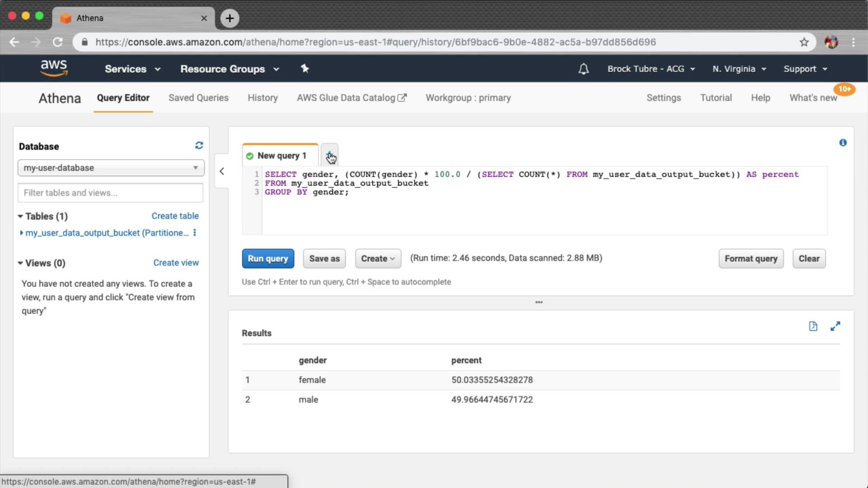Screen dimensions: 868x488
Task: Open table options three-dot menu
Action: [195, 233]
